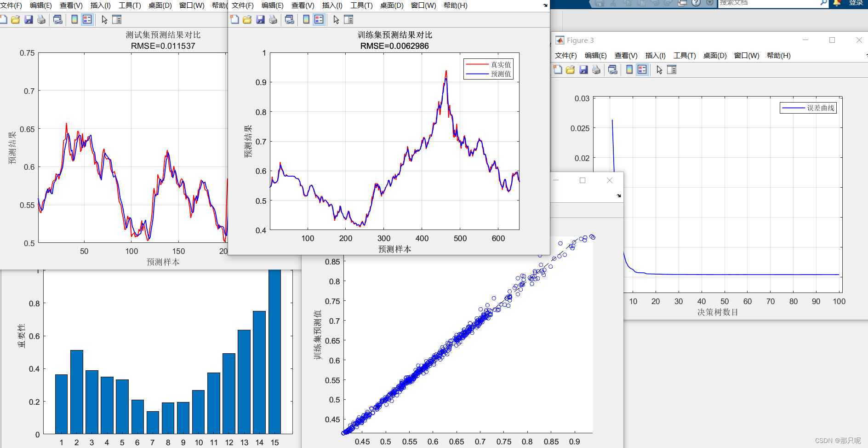Viewport: 868px width, 448px height.
Task: Create new figure from Figure 3 toolbar
Action: click(558, 69)
